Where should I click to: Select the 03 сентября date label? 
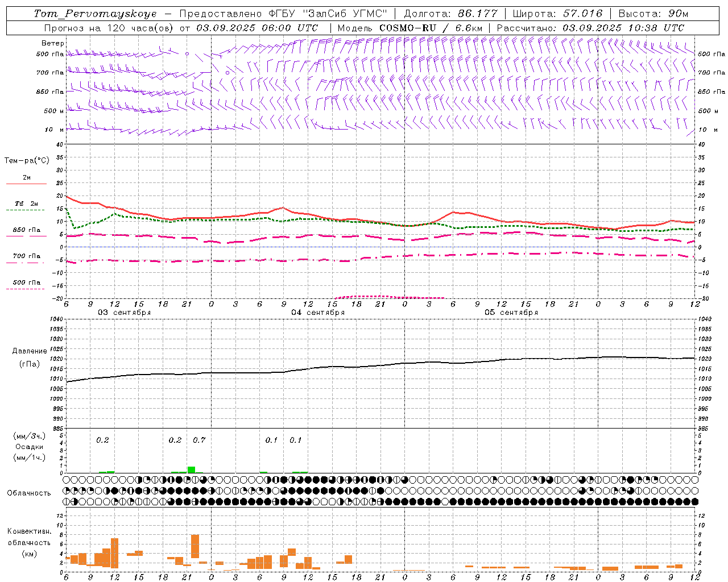pos(124,313)
